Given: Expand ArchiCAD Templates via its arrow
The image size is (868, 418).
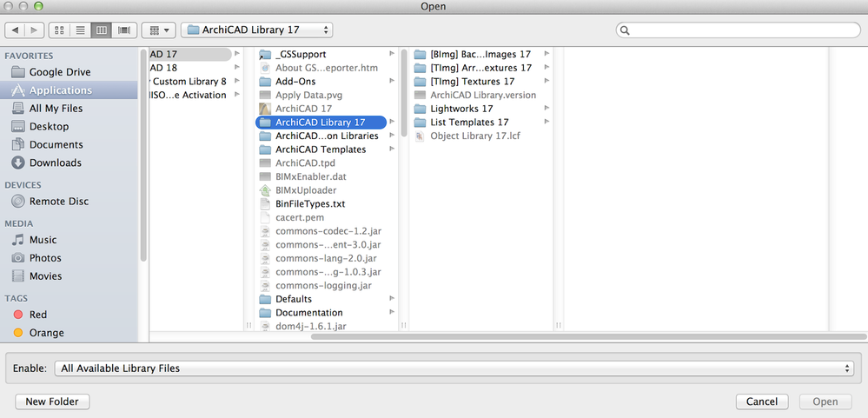Looking at the screenshot, I should [x=392, y=149].
